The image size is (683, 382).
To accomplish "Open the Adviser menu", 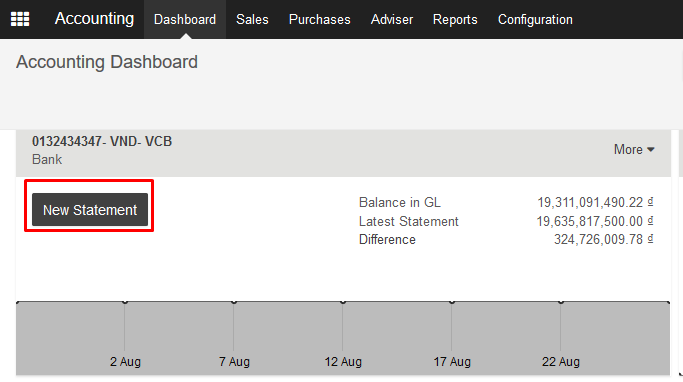I will click(392, 19).
